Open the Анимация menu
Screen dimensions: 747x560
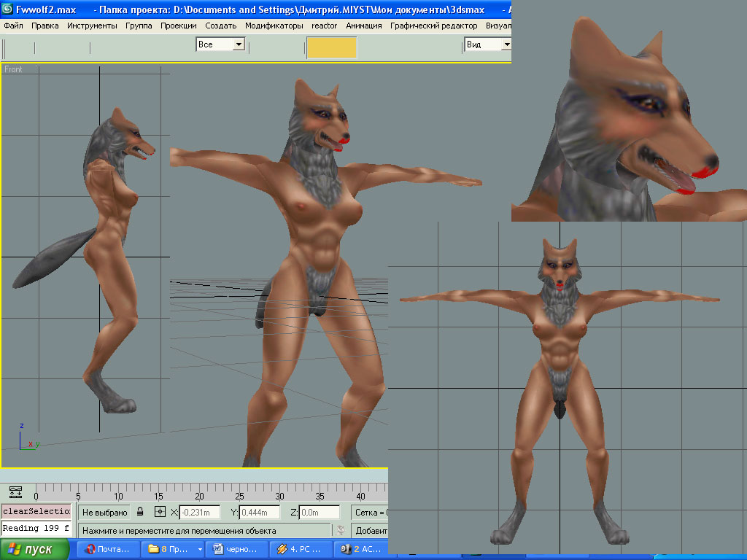(x=363, y=26)
